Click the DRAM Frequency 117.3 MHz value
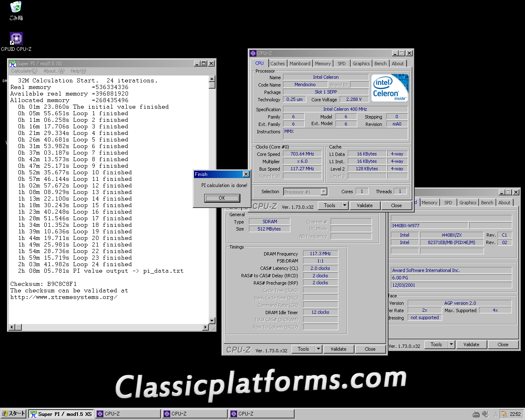 pos(320,254)
